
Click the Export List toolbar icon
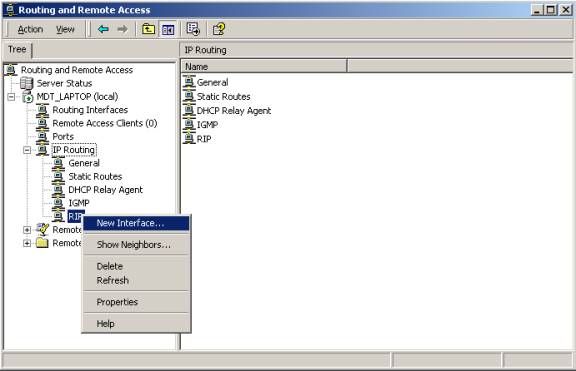click(193, 29)
